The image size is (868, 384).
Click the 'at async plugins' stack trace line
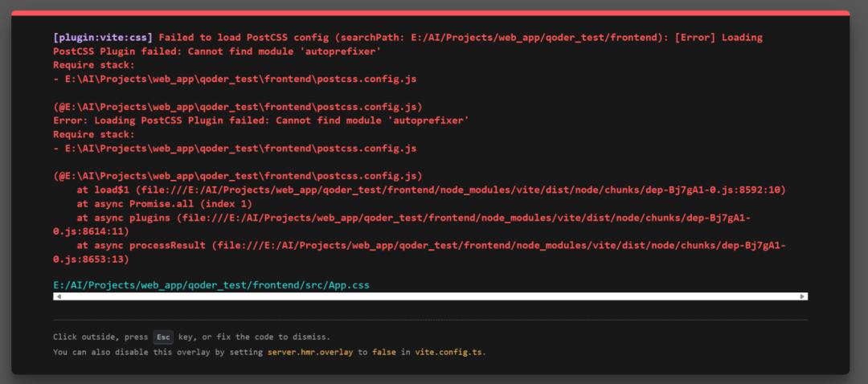(x=402, y=224)
